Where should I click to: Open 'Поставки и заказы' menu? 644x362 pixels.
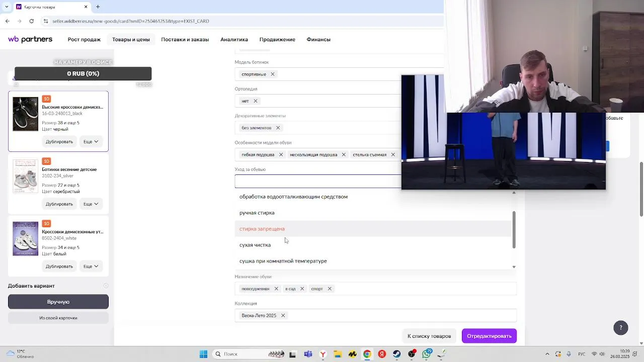coord(185,40)
